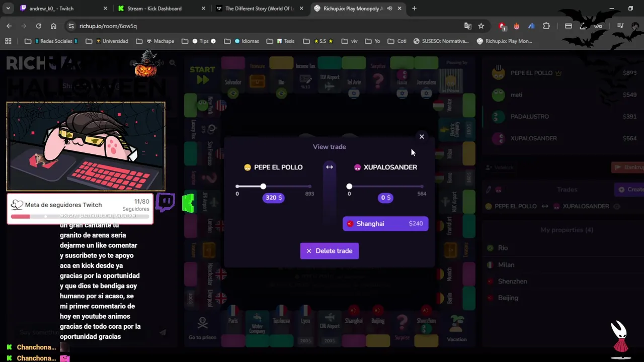Open the browser home page

point(53,26)
